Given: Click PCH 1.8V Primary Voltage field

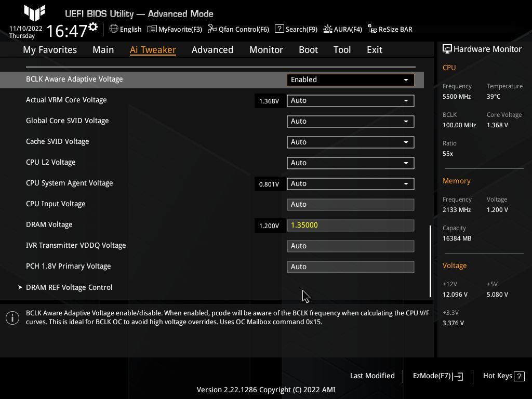Looking at the screenshot, I should click(x=351, y=267).
